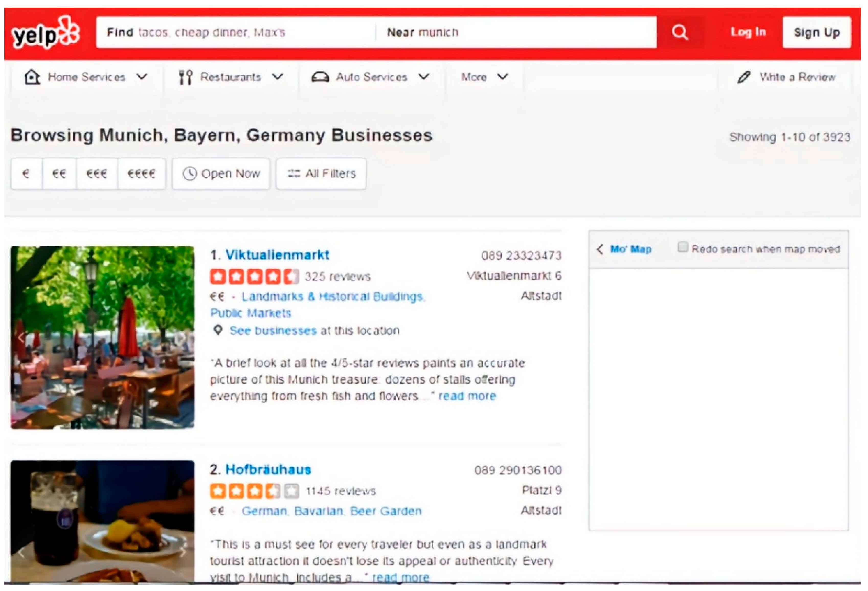This screenshot has width=868, height=591.
Task: Click the map pin icon by See businesses
Action: point(218,330)
